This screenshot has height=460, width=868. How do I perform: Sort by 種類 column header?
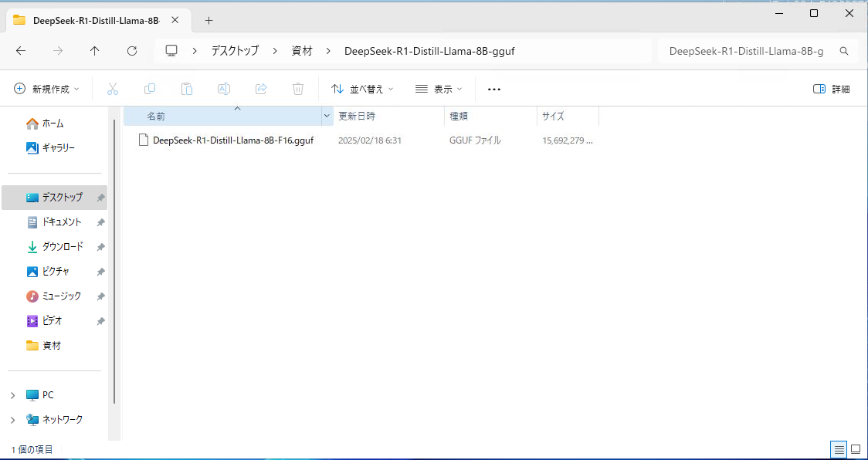click(490, 117)
